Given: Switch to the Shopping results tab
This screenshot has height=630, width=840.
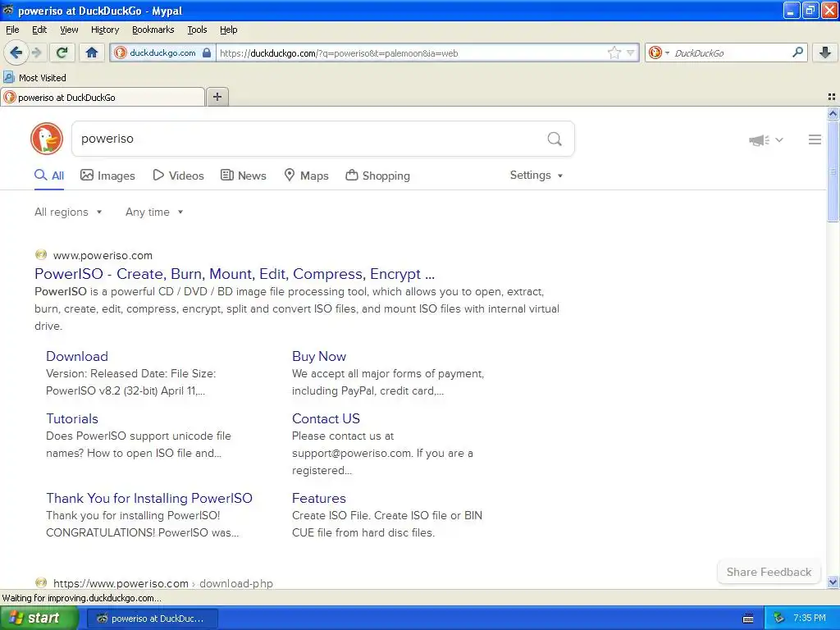Looking at the screenshot, I should pyautogui.click(x=377, y=176).
